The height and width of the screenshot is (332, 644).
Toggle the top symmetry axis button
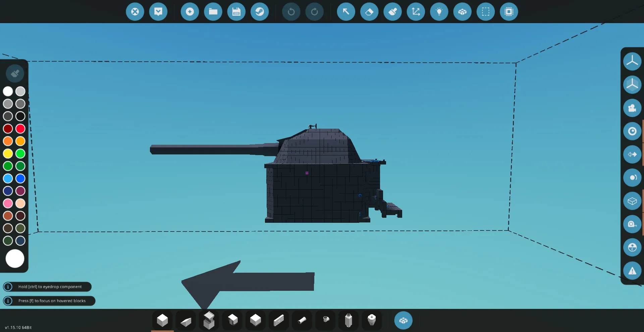click(632, 61)
